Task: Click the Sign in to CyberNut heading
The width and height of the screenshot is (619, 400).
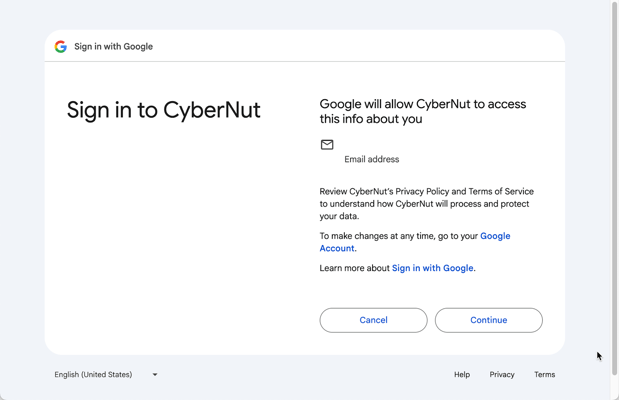Action: (x=163, y=110)
